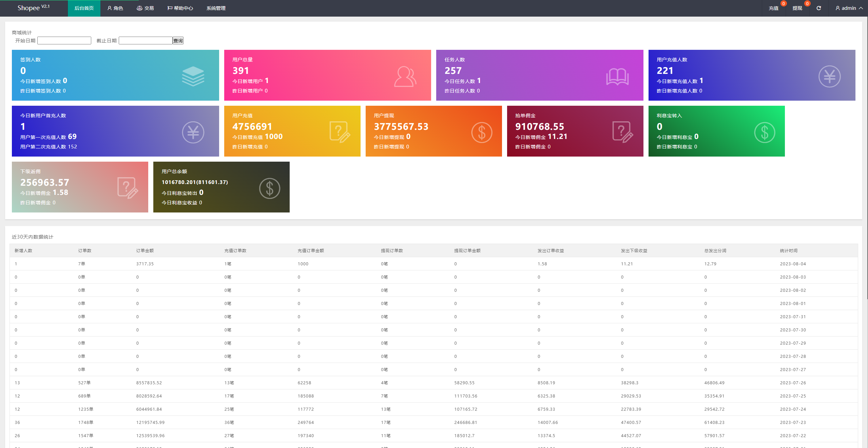Open the 角色 menu
The image size is (868, 448).
(115, 8)
